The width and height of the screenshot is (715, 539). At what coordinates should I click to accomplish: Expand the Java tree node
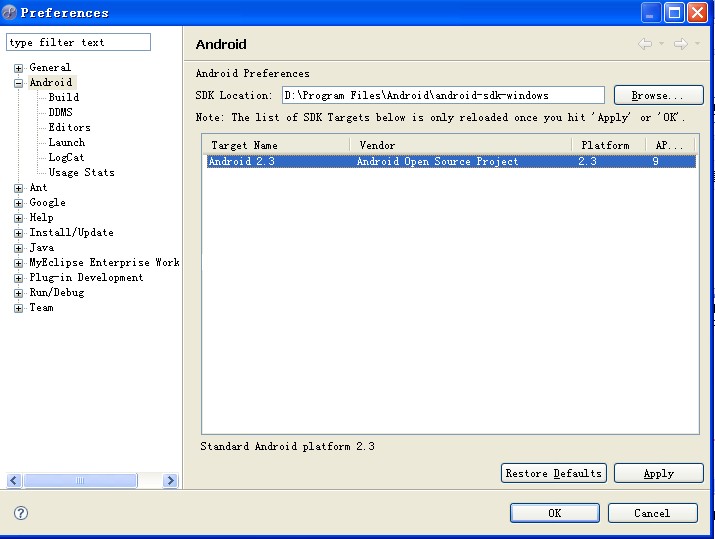[x=18, y=249]
